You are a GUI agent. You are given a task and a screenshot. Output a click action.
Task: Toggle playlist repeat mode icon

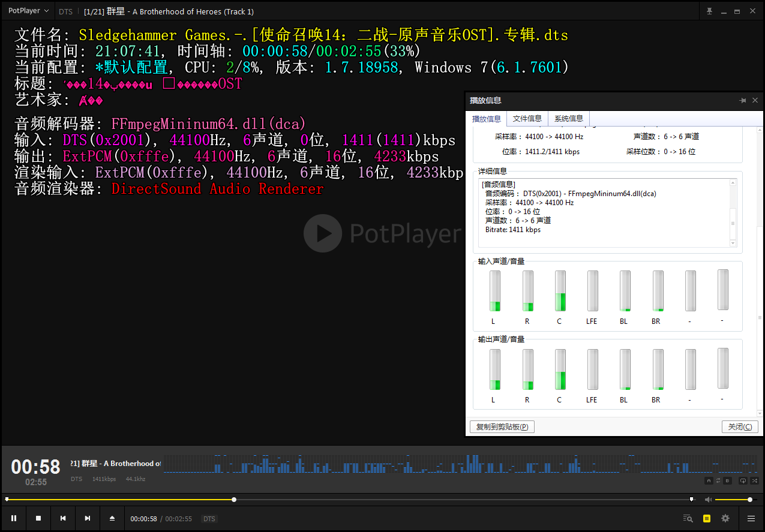coord(743,480)
